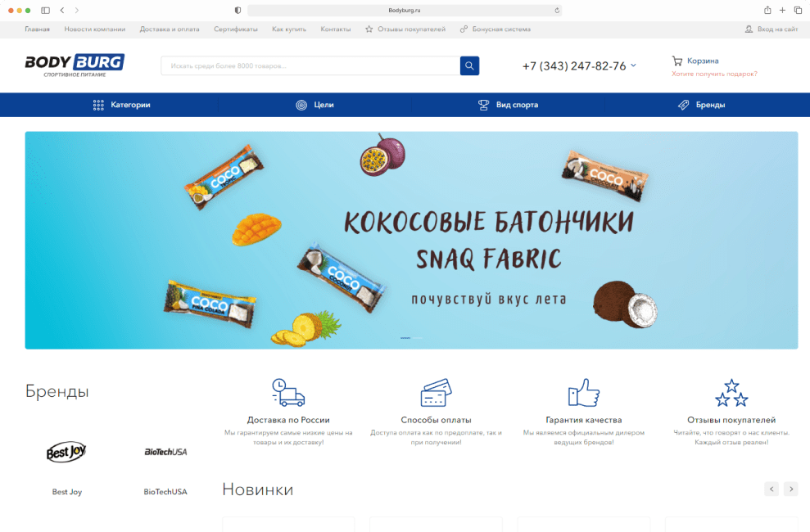Reload the page with refresh icon
The width and height of the screenshot is (810, 532).
557,11
